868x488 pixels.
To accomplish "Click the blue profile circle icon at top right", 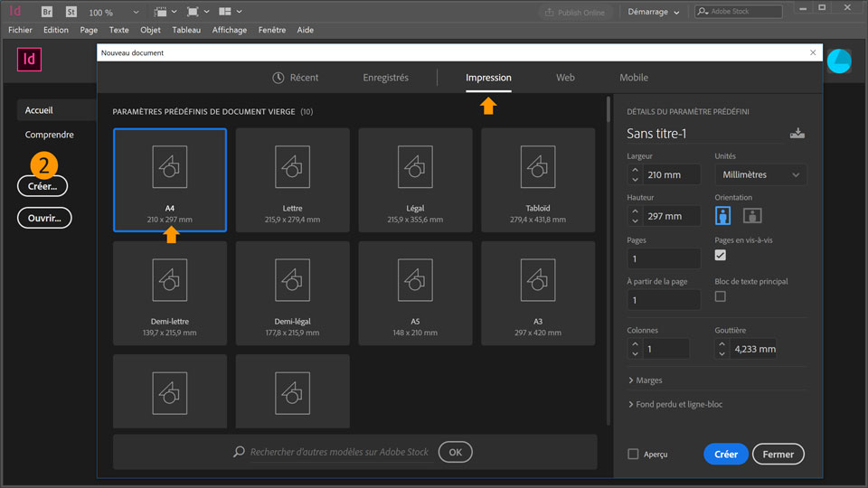I will coord(839,61).
